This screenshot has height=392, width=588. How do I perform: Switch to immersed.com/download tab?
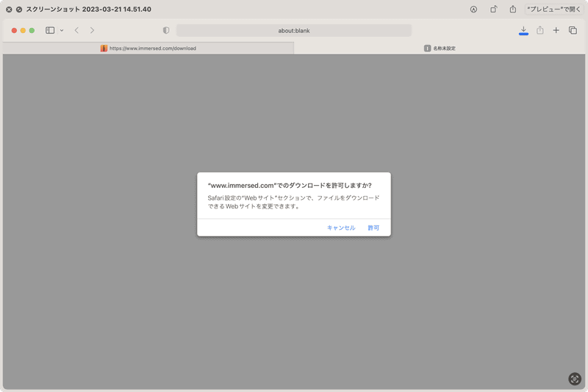(x=148, y=48)
